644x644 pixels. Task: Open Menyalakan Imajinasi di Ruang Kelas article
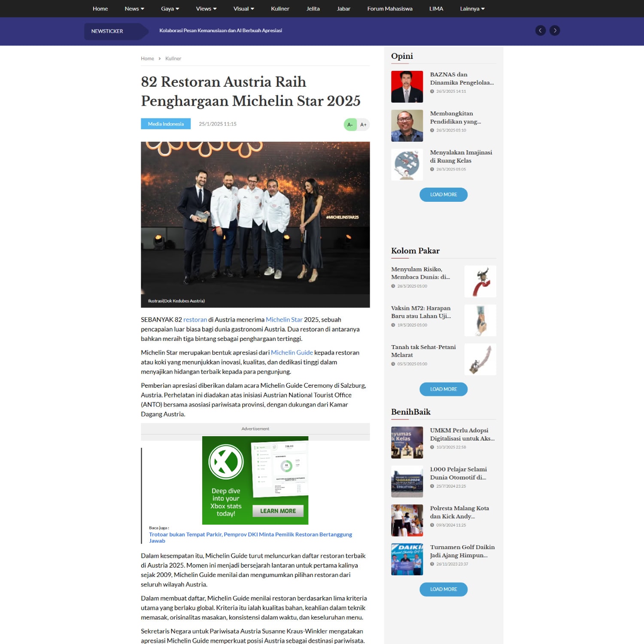(461, 156)
